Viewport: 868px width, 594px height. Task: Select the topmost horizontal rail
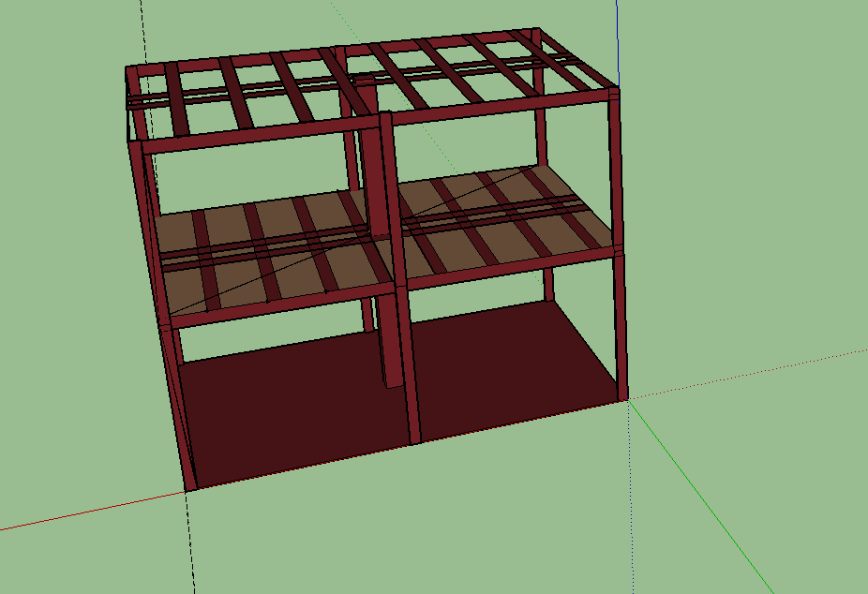click(375, 47)
